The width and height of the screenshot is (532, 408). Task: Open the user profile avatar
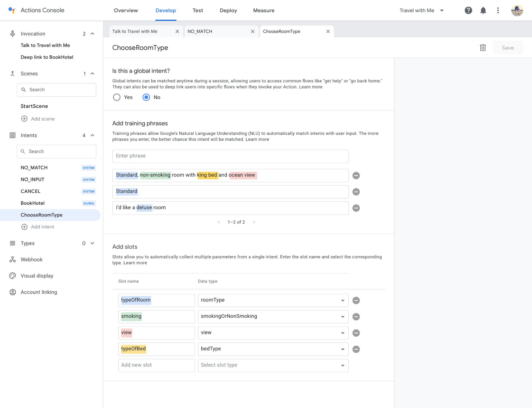point(517,10)
